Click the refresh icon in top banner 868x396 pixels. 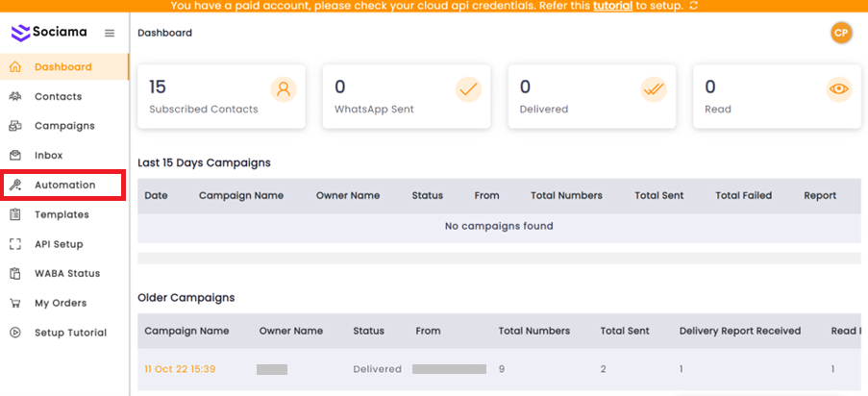pos(694,6)
